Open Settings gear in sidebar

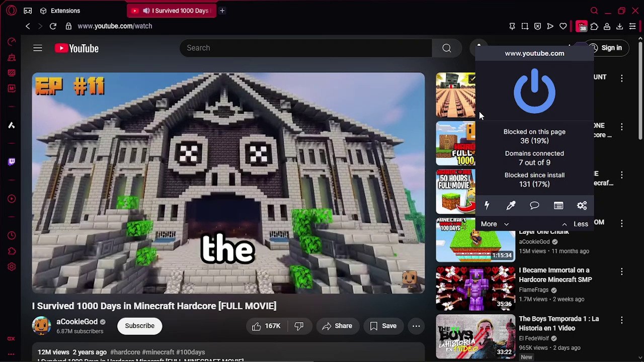click(x=12, y=267)
